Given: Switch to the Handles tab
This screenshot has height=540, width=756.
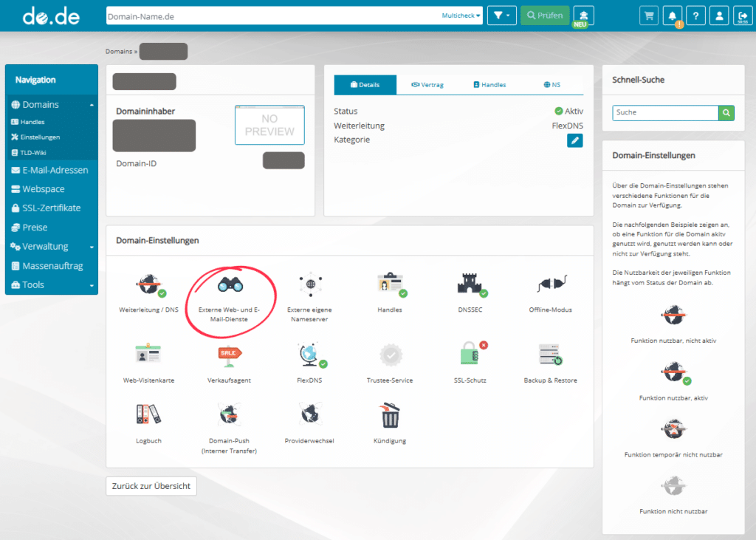Looking at the screenshot, I should tap(489, 85).
